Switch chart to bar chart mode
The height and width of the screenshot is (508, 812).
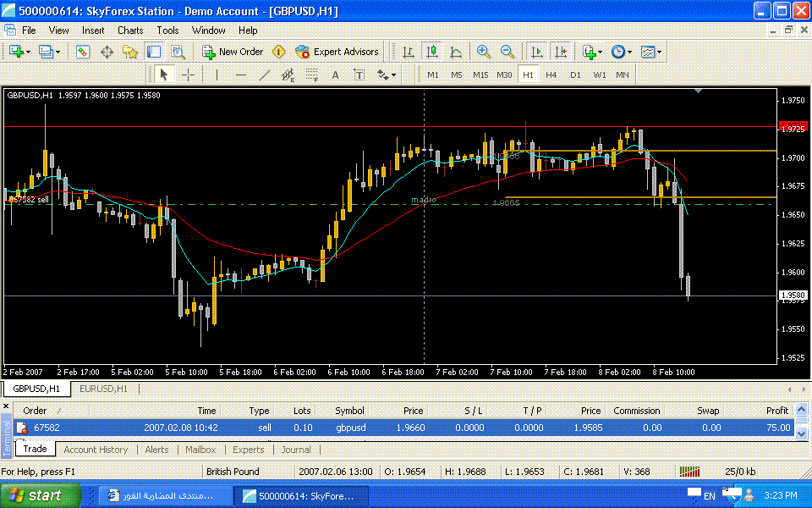(x=409, y=52)
